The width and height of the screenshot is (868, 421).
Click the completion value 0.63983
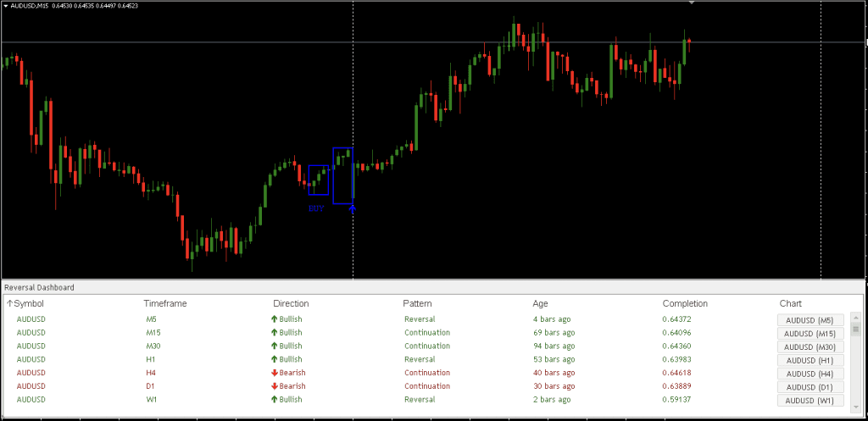click(676, 359)
